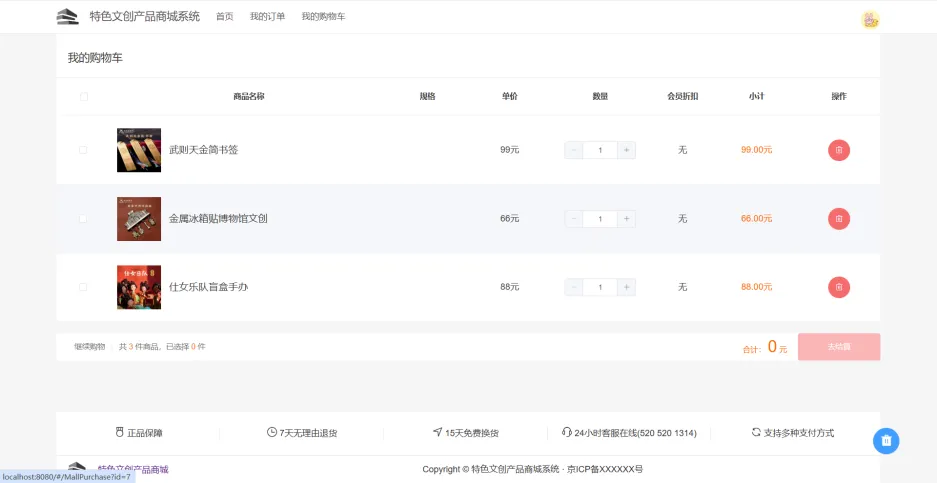Screen dimensions: 937x483
Task: Open the user avatar in top right
Action: pyautogui.click(x=869, y=19)
